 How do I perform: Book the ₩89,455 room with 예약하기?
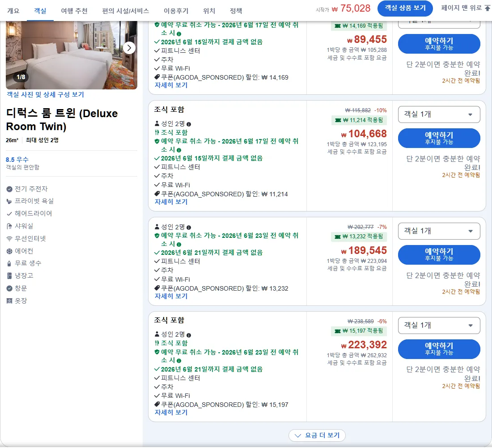click(439, 44)
